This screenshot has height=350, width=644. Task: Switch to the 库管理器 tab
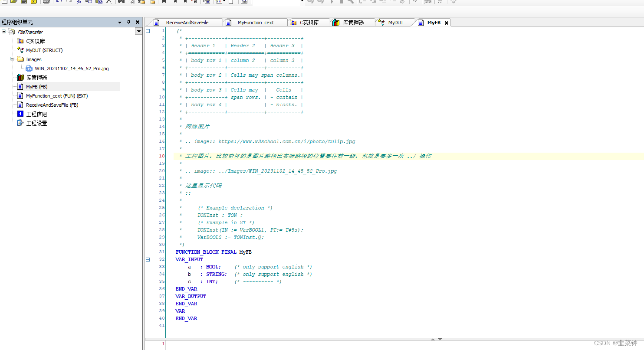tap(353, 23)
